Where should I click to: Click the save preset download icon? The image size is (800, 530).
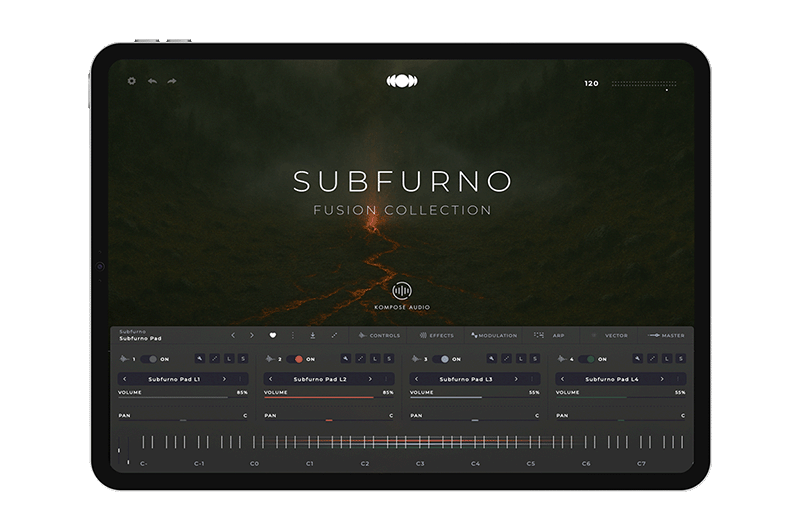pyautogui.click(x=313, y=335)
